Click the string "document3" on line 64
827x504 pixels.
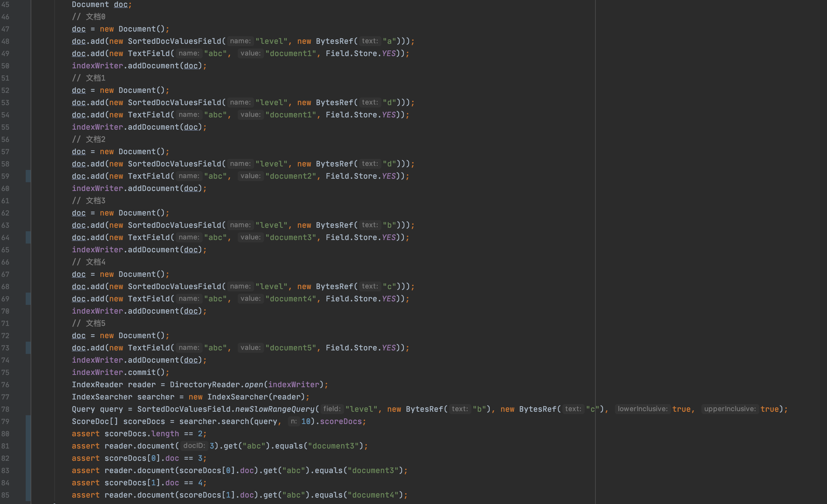click(291, 238)
